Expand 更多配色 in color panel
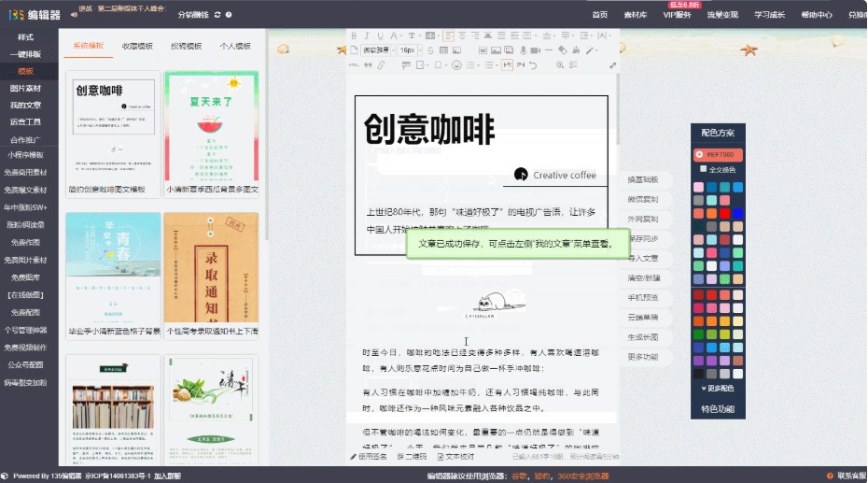Image resolution: width=868 pixels, height=483 pixels. (x=718, y=389)
